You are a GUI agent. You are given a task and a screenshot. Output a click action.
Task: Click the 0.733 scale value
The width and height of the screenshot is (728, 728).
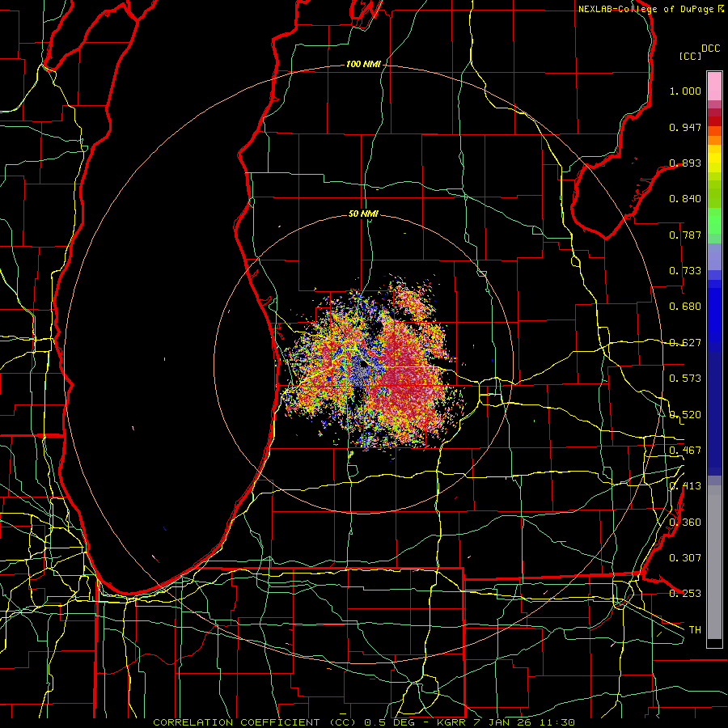point(685,271)
